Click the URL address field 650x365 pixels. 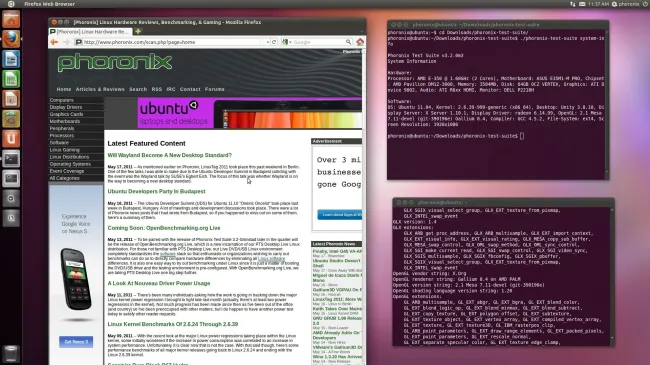coord(172,42)
